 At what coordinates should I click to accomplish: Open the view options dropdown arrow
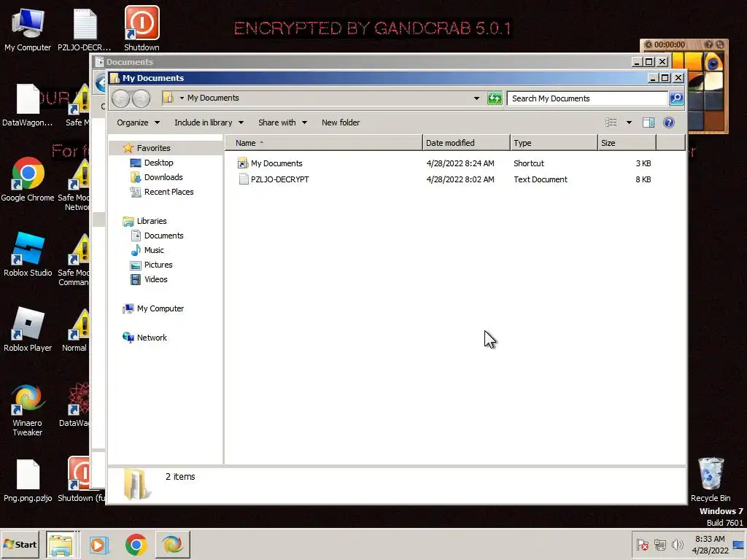[x=629, y=122]
